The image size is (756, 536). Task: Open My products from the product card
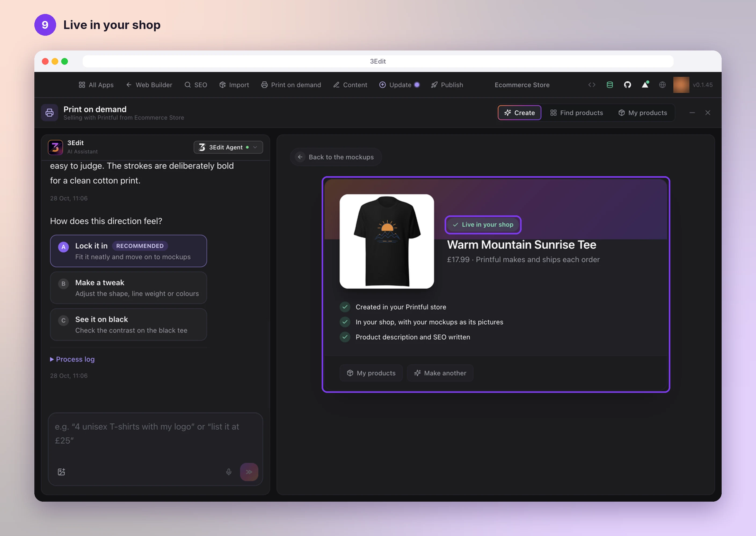tap(371, 373)
